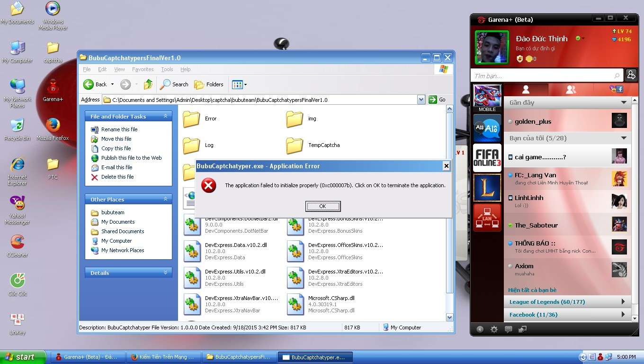Toggle the Folders pane button
This screenshot has height=364, width=644.
point(209,84)
